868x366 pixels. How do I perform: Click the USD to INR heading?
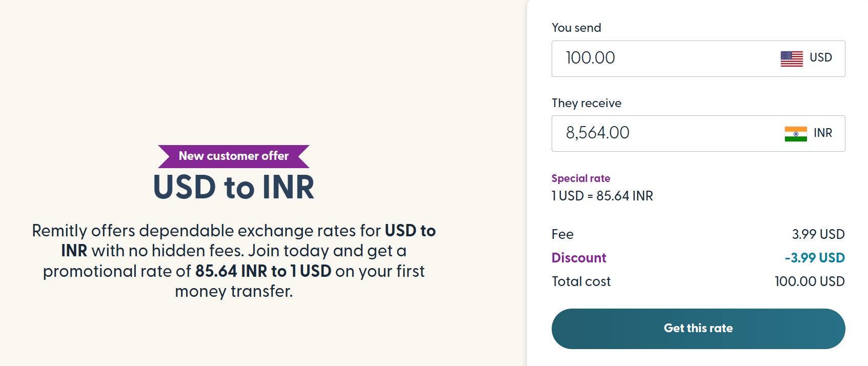tap(233, 188)
